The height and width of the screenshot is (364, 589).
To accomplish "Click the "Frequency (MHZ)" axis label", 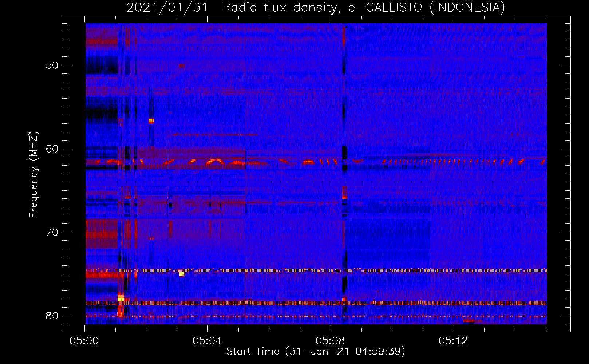I will [33, 175].
